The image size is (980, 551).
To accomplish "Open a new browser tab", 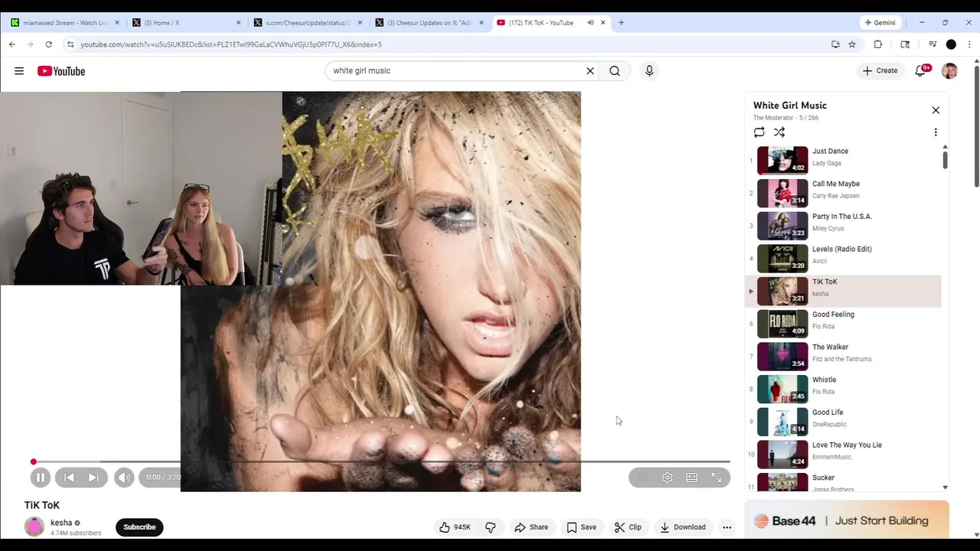I will (621, 22).
